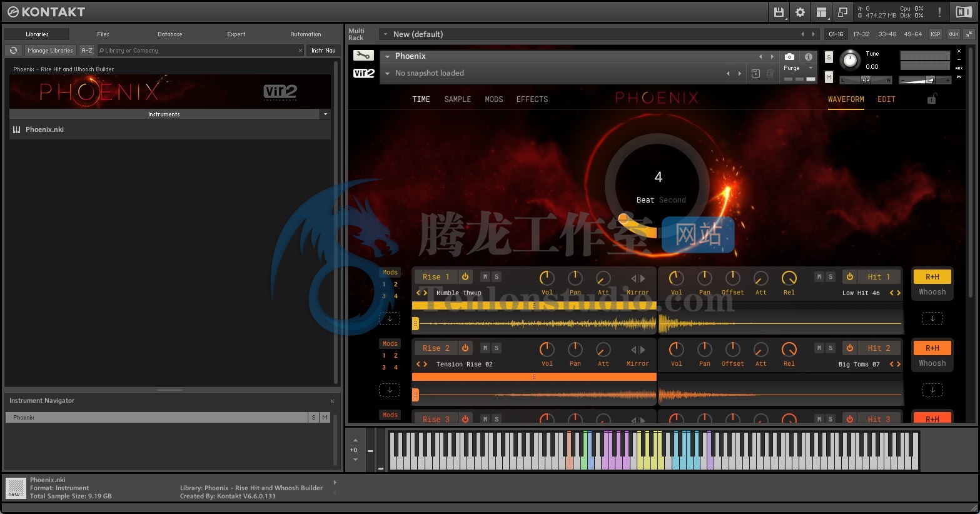The width and height of the screenshot is (980, 514).
Task: Toggle Rise 1 power icon
Action: point(465,276)
